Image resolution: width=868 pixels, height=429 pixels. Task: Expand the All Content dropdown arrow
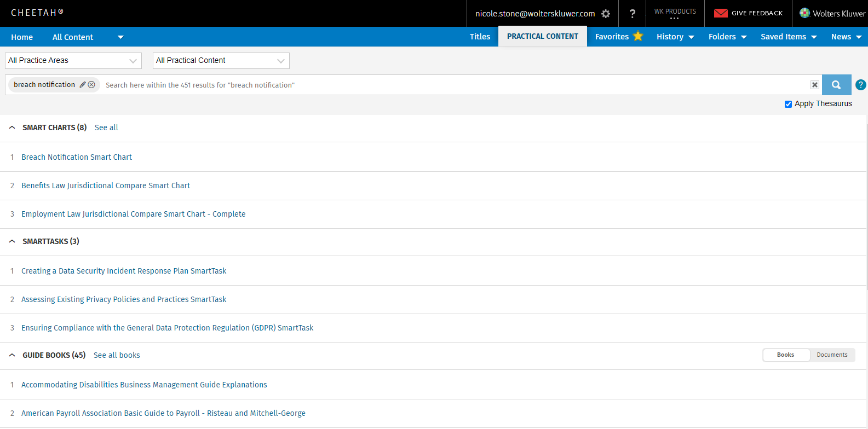click(x=120, y=37)
